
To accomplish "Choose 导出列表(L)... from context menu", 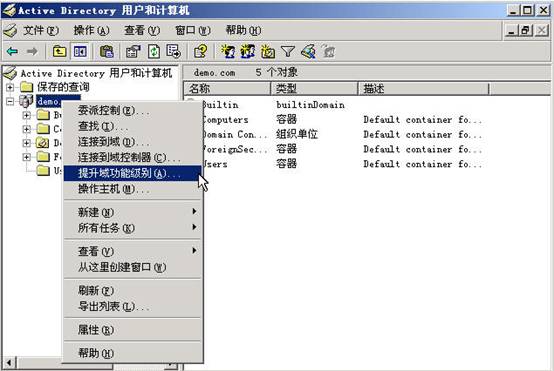I will (132, 306).
